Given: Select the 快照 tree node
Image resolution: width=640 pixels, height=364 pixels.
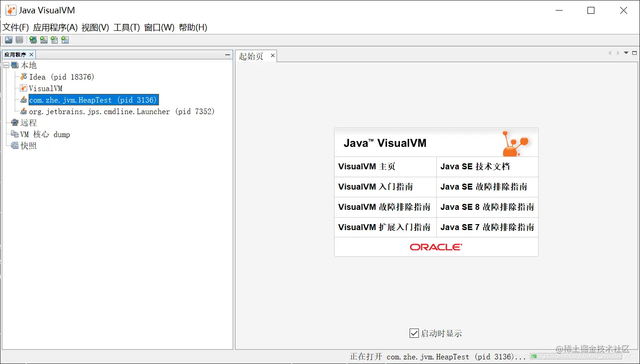Looking at the screenshot, I should click(29, 146).
